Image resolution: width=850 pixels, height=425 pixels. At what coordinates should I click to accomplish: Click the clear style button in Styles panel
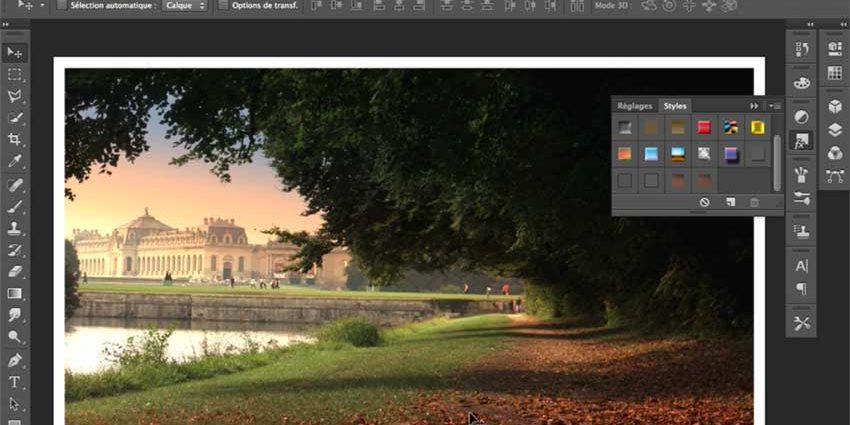tap(704, 202)
